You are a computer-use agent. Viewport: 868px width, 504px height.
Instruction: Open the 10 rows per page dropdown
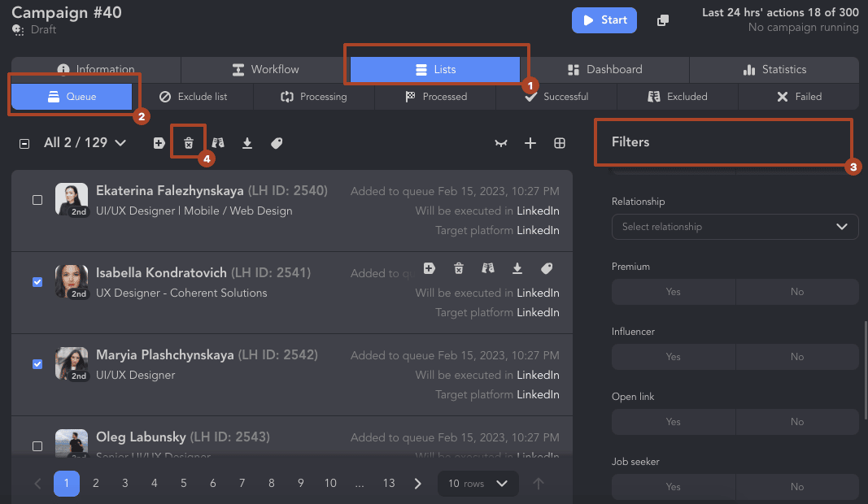478,483
